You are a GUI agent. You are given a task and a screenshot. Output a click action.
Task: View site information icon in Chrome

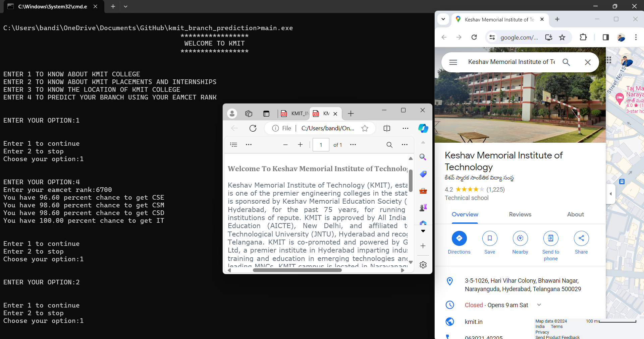click(492, 37)
